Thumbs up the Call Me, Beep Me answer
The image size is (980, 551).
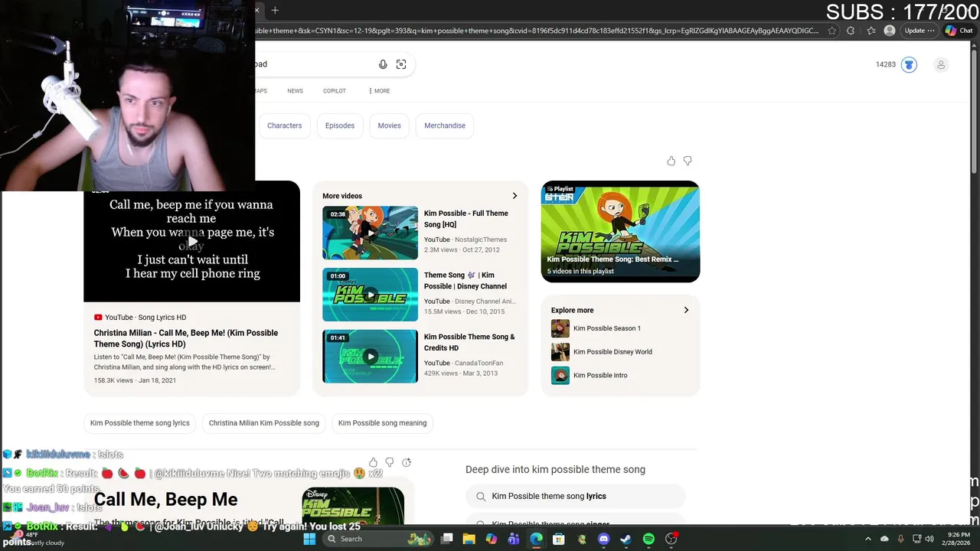click(373, 462)
